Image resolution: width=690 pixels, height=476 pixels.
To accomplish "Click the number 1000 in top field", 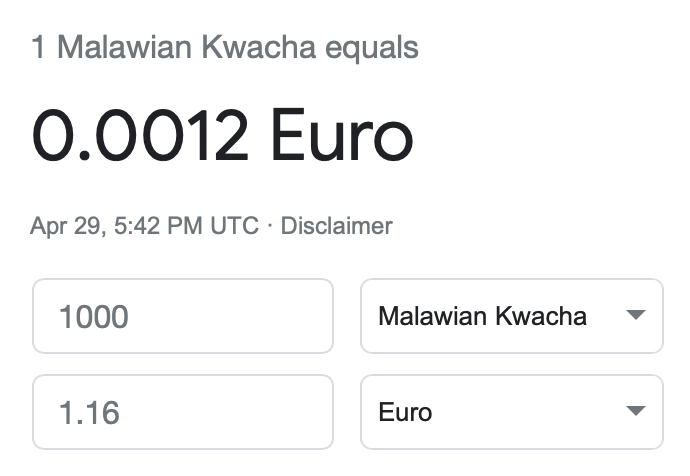I will [94, 317].
